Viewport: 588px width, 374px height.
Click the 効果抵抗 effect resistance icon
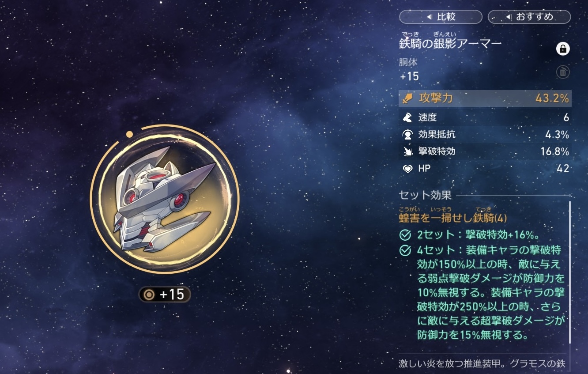click(408, 135)
